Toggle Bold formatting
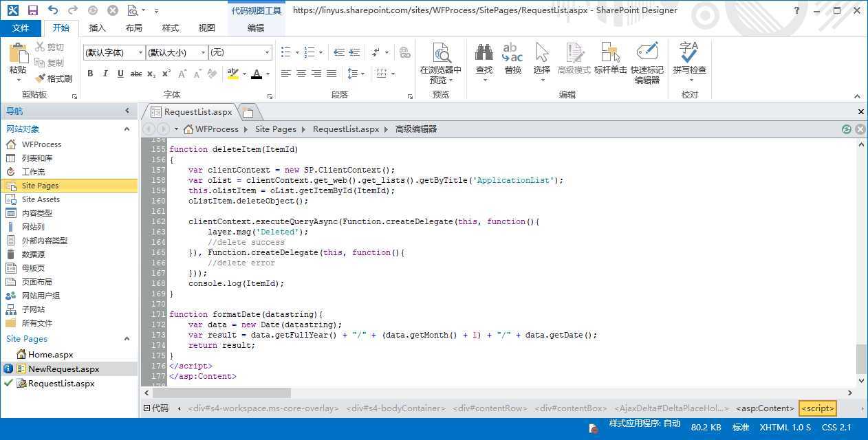The width and height of the screenshot is (868, 440). pyautogui.click(x=90, y=74)
